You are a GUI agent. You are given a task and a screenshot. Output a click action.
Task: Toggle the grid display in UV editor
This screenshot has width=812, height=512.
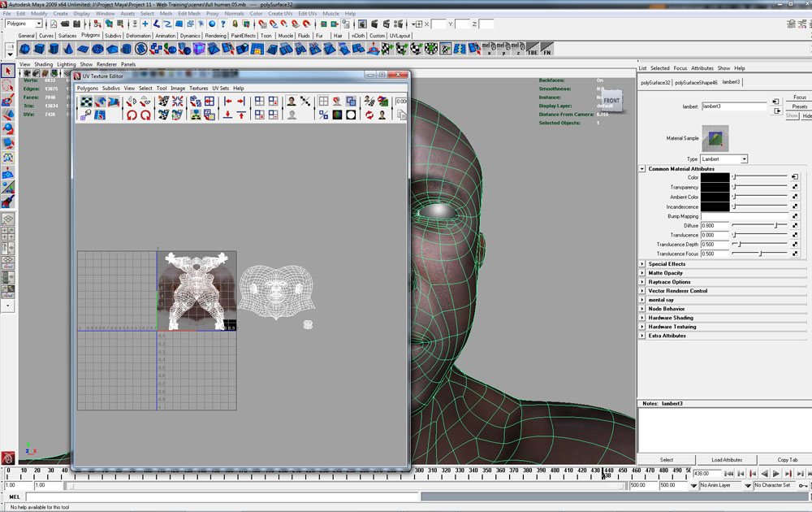(x=323, y=102)
